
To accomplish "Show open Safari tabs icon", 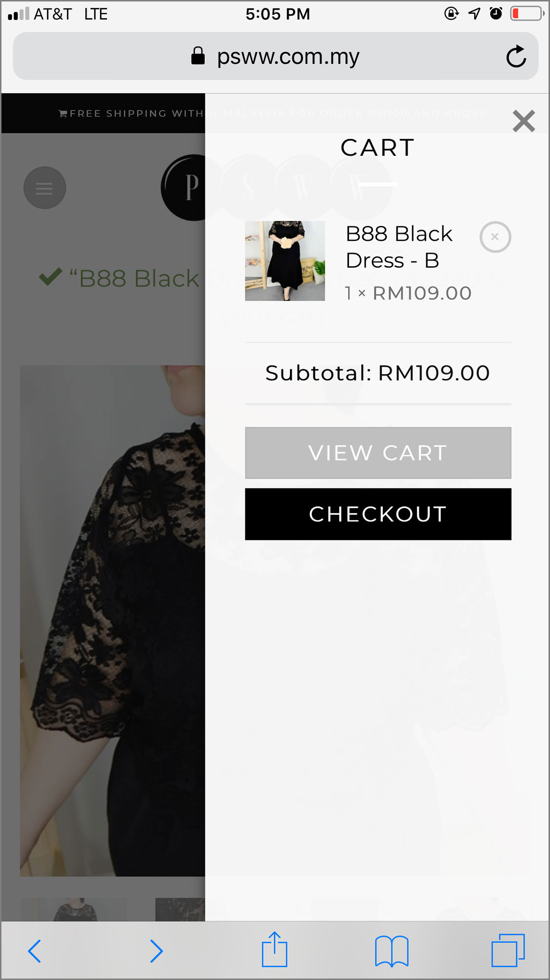I will point(507,950).
